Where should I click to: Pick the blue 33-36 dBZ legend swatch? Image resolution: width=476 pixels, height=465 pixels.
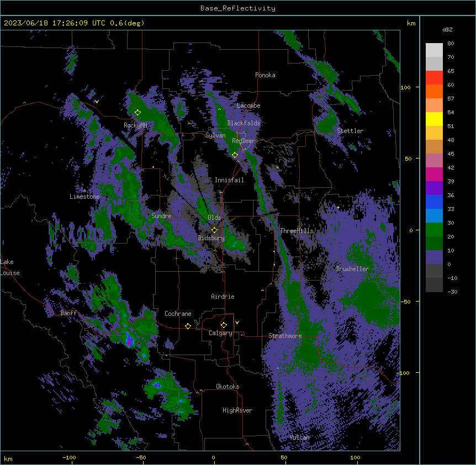coord(434,202)
